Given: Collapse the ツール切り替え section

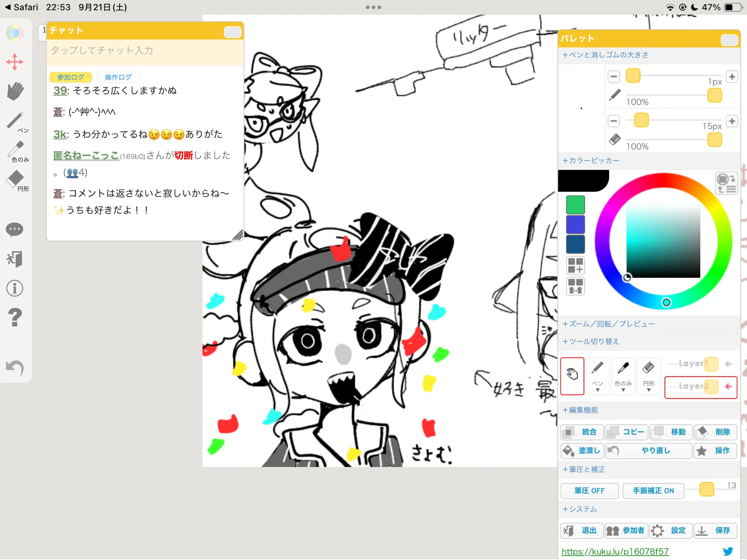Looking at the screenshot, I should click(591, 341).
